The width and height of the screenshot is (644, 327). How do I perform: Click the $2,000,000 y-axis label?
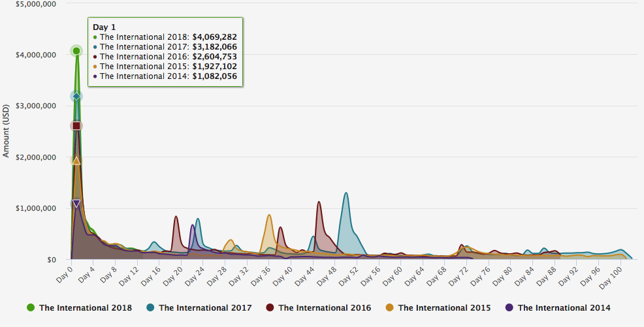click(37, 157)
